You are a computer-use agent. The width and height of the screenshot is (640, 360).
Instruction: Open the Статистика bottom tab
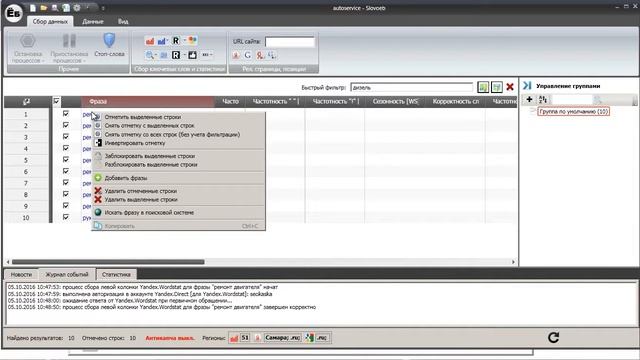116,274
